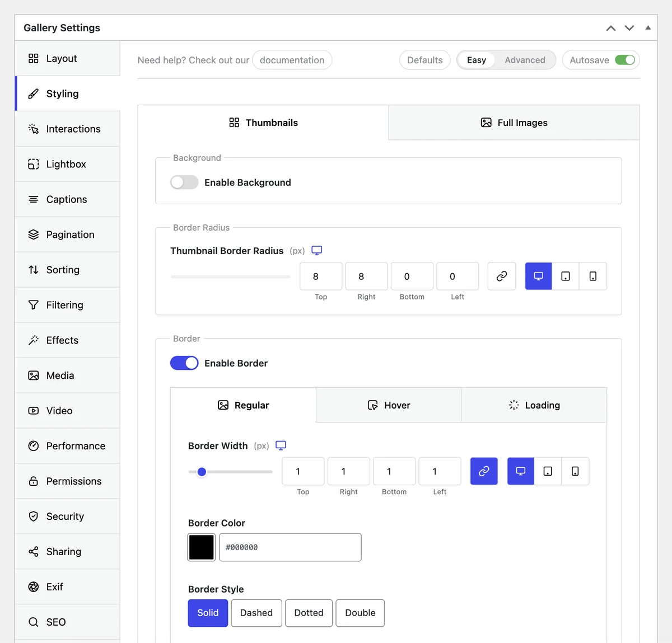Select tablet device for border radius
Screen dimensions: 672x643
[x=566, y=276]
